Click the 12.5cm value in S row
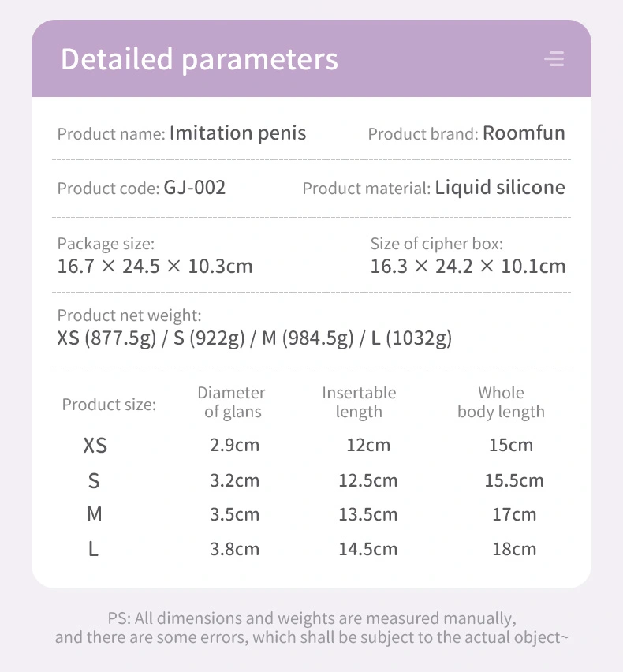Screen dimensions: 623x672 click(368, 480)
